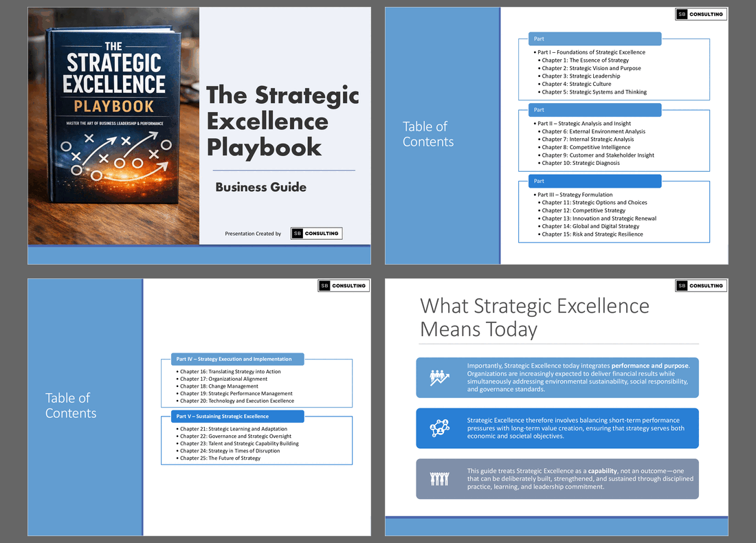Open 'Chapter 18: Change Management' entry
The image size is (756, 543).
(219, 386)
